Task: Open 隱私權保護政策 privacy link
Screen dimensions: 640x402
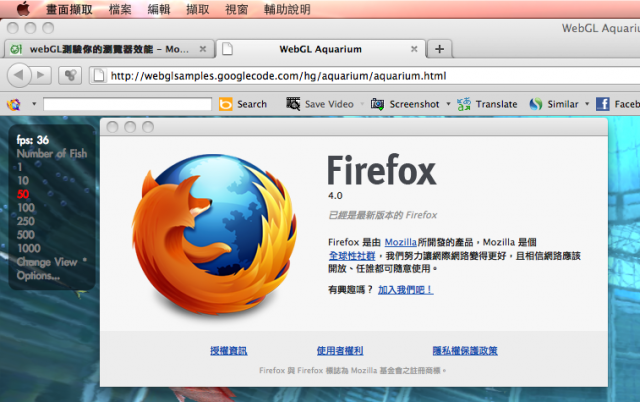Action: coord(465,351)
